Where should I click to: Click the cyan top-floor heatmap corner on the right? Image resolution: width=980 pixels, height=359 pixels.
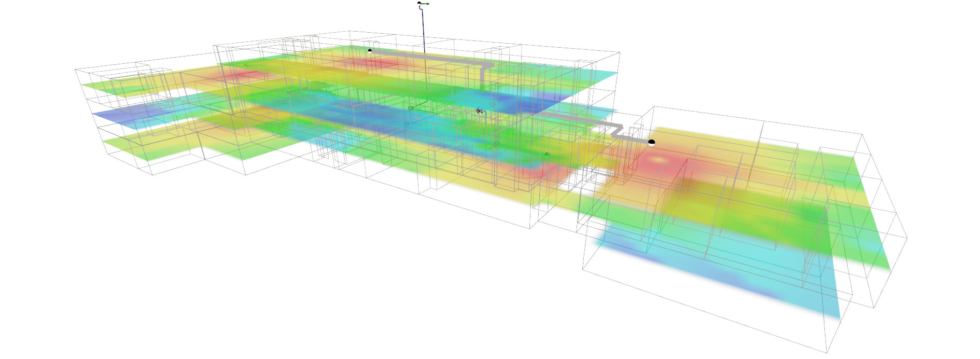coord(601,76)
